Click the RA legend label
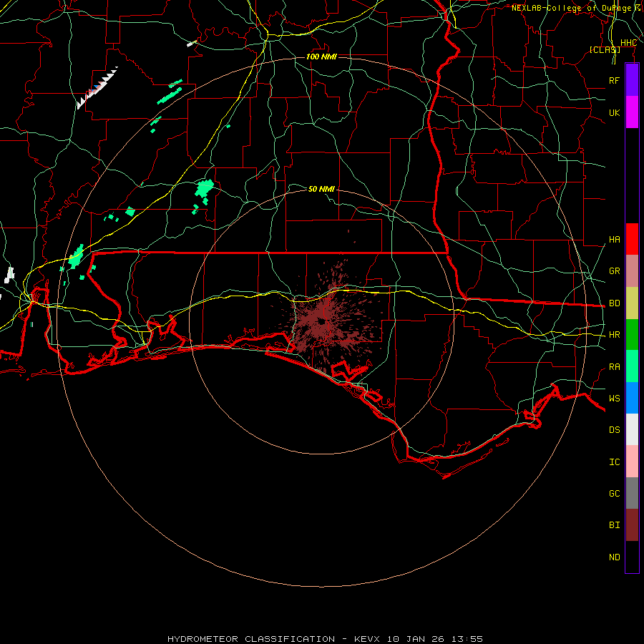644x644 pixels. (614, 367)
